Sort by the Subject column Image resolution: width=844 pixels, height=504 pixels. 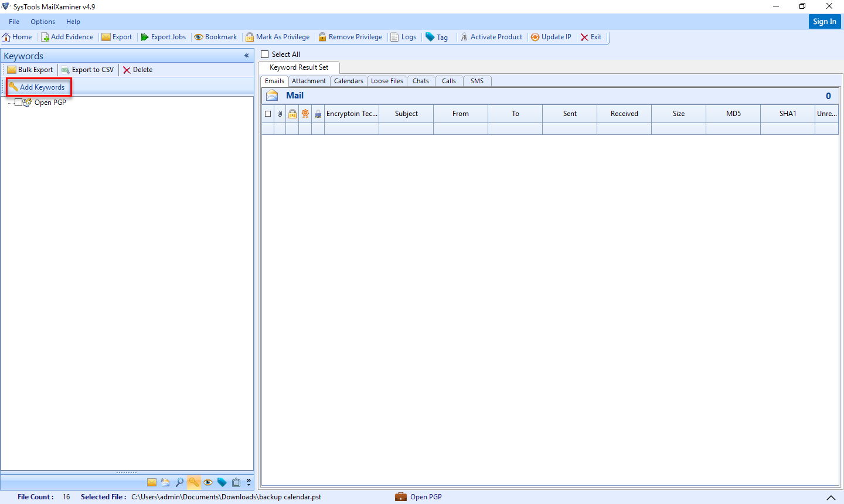pyautogui.click(x=406, y=114)
